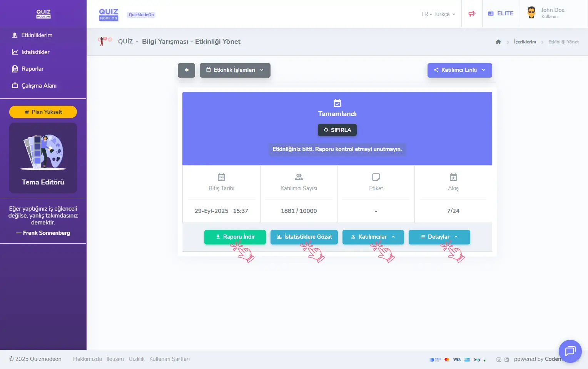Click the Plan Yükselt upgrade button
This screenshot has width=588, height=369.
coord(43,112)
